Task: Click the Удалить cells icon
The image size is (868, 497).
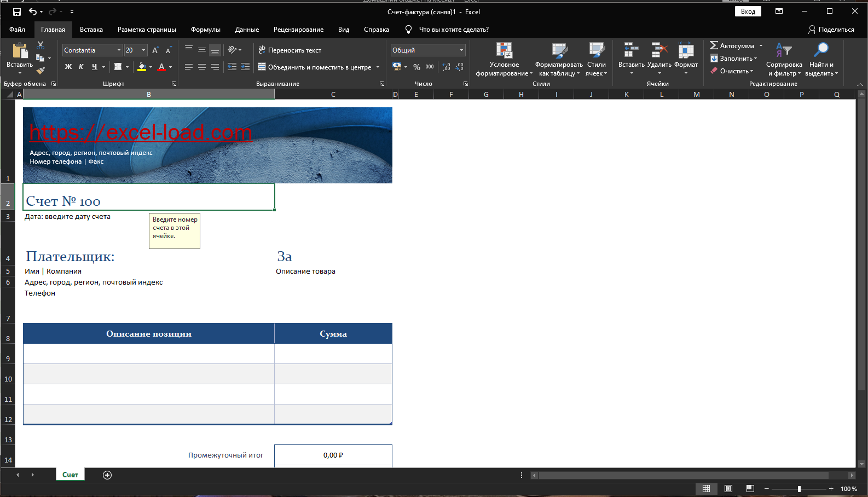Action: (659, 50)
